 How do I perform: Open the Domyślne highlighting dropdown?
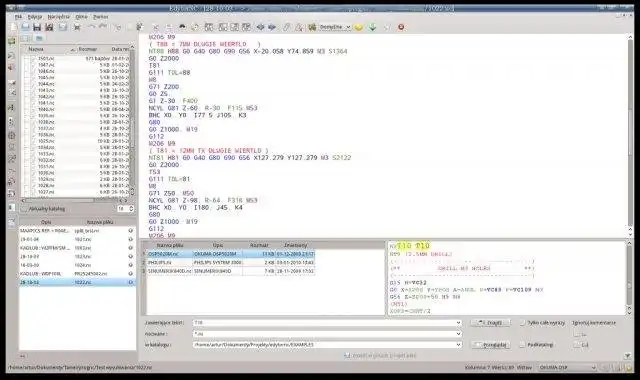(x=335, y=27)
